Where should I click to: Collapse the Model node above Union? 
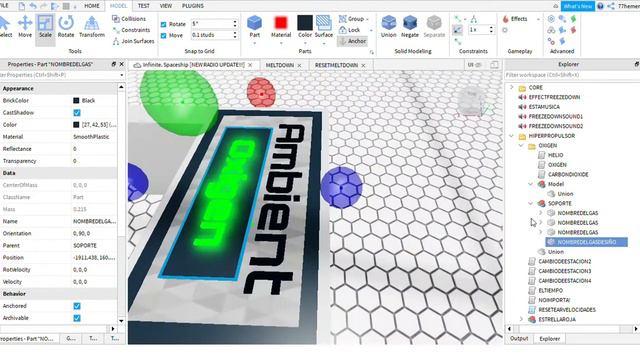pyautogui.click(x=531, y=184)
